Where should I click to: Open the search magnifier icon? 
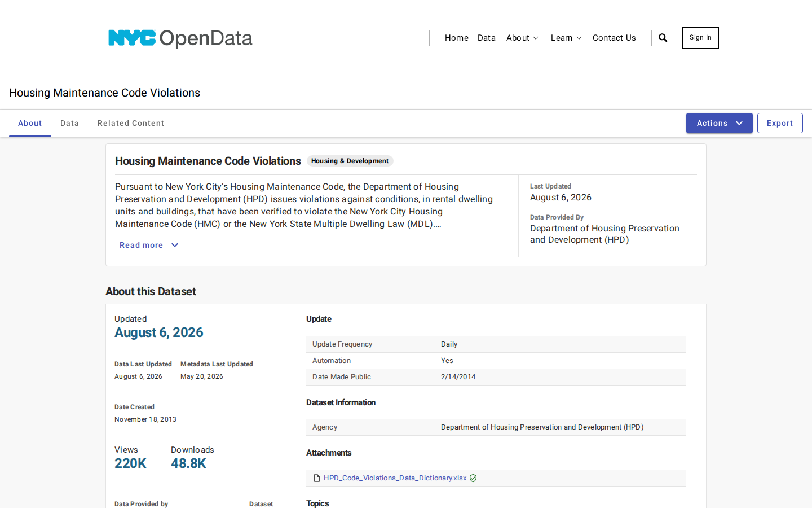tap(663, 38)
